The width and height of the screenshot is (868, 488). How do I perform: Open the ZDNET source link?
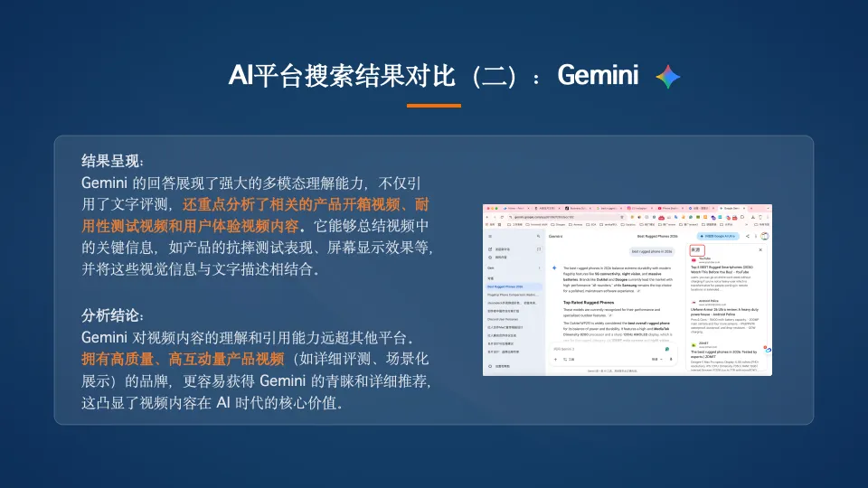click(x=724, y=354)
